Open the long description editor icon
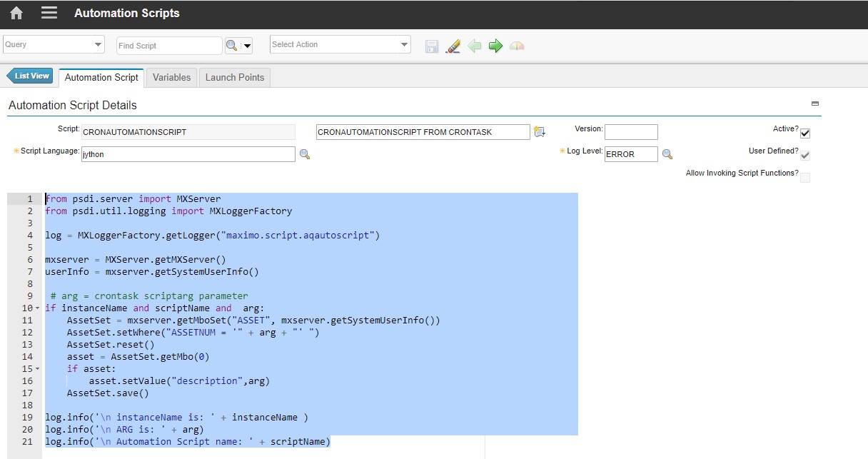The height and width of the screenshot is (459, 868). (539, 132)
